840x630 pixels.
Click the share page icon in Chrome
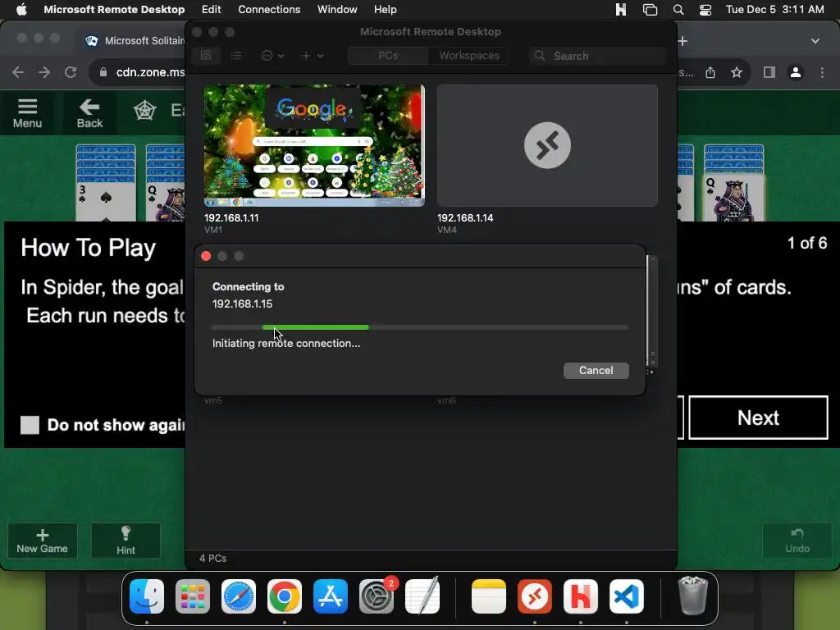click(710, 72)
